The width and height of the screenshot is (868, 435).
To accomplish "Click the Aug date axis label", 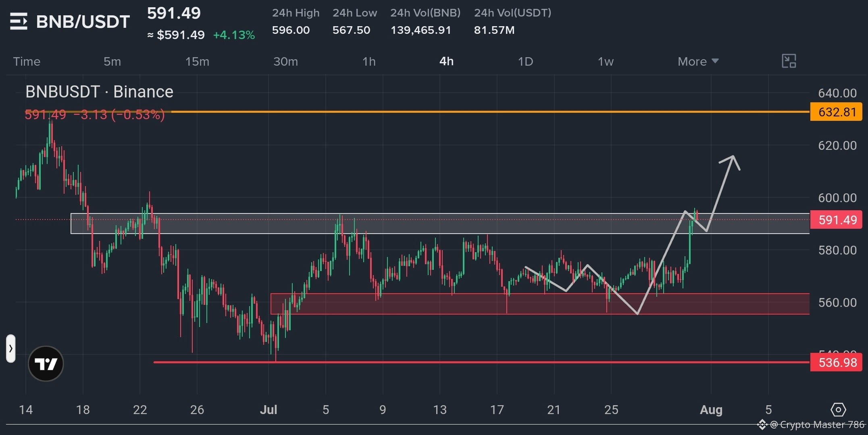I will [x=711, y=410].
